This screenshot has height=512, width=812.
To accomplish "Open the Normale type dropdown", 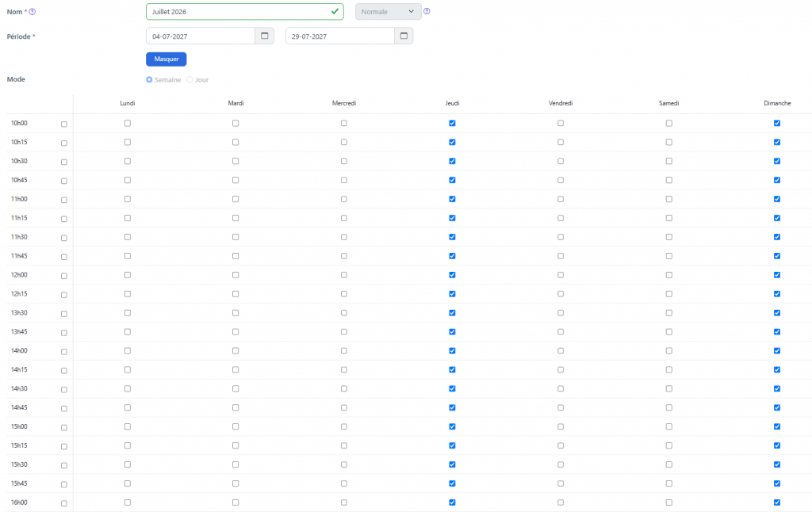I will [389, 11].
